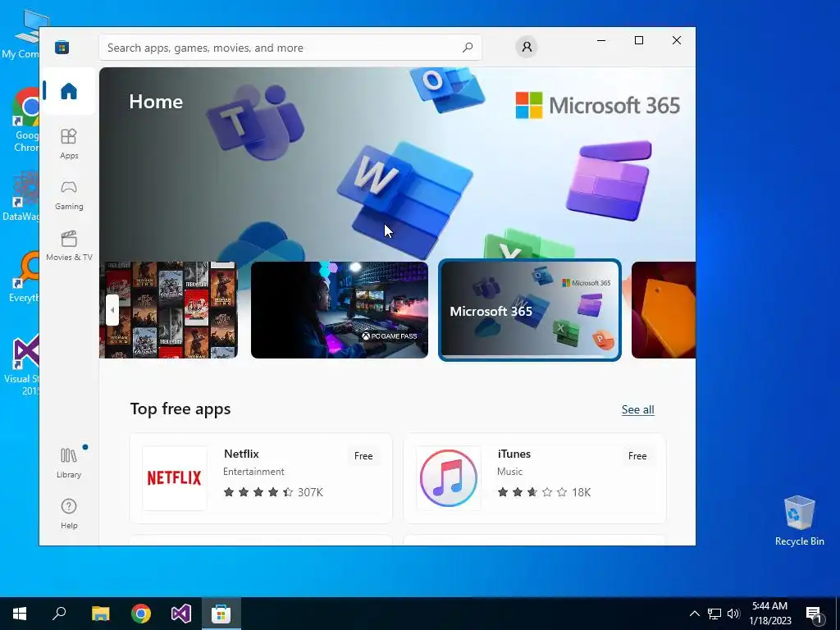Viewport: 840px width, 630px height.
Task: Click the Top free apps heading
Action: point(180,409)
